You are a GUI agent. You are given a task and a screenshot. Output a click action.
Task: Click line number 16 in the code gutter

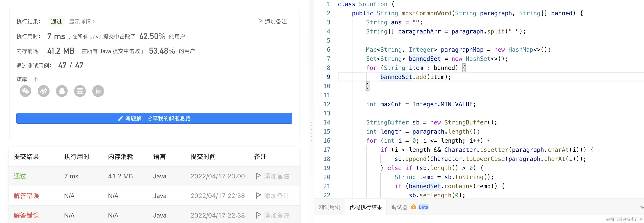coord(327,141)
